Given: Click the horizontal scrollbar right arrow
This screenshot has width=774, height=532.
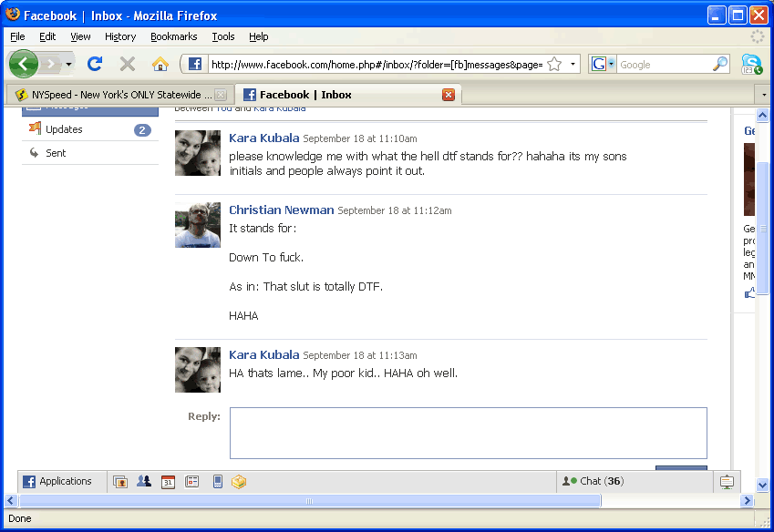Looking at the screenshot, I should point(747,501).
